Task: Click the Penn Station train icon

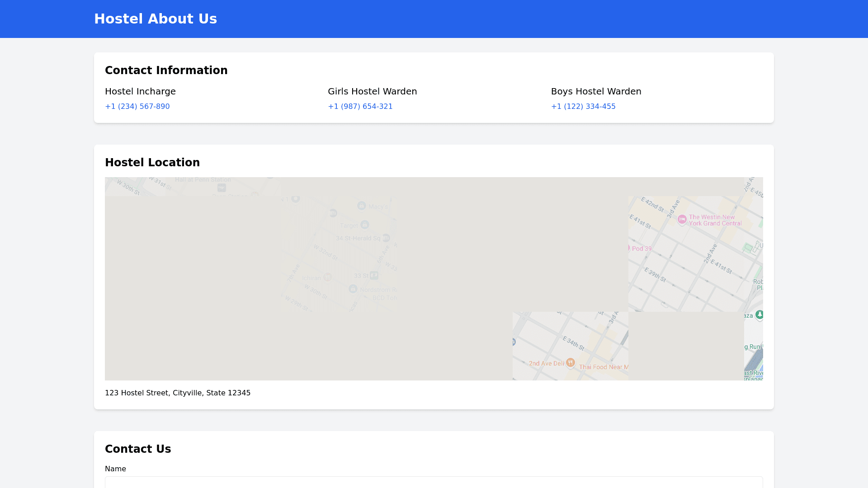Action: pos(222,188)
